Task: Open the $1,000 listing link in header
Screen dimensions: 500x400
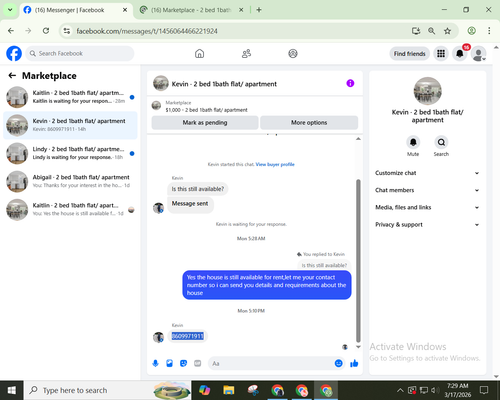Action: click(x=206, y=110)
